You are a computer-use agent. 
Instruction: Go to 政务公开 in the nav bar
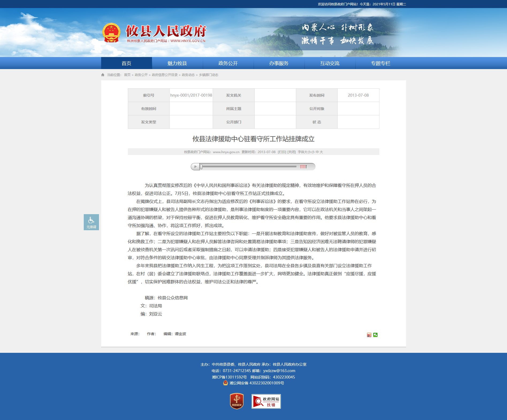click(228, 63)
